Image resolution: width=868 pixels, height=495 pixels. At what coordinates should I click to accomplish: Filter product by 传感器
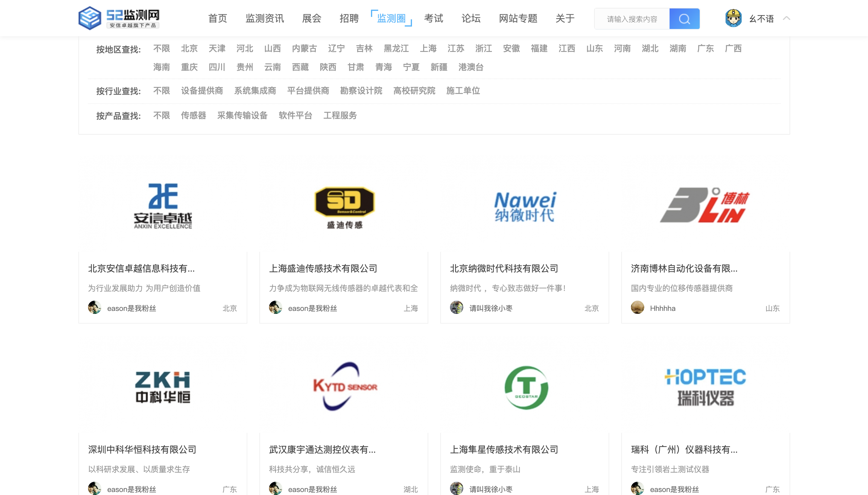[193, 116]
